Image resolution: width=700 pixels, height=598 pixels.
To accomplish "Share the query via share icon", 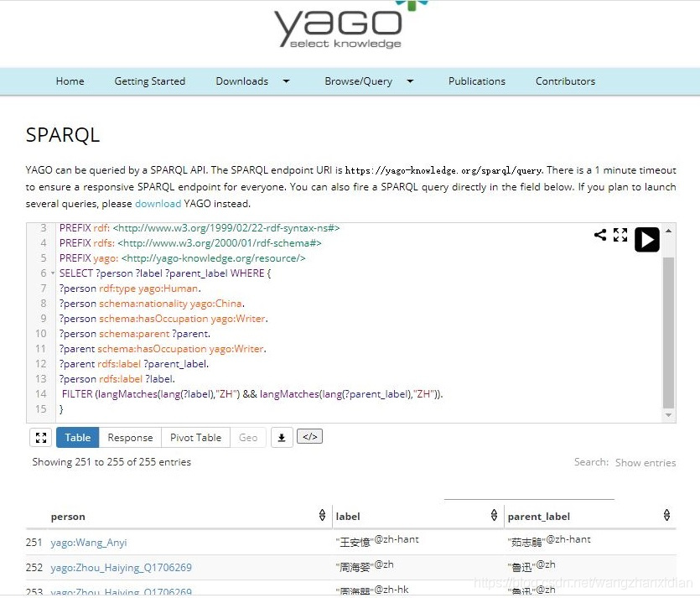I will click(x=600, y=235).
